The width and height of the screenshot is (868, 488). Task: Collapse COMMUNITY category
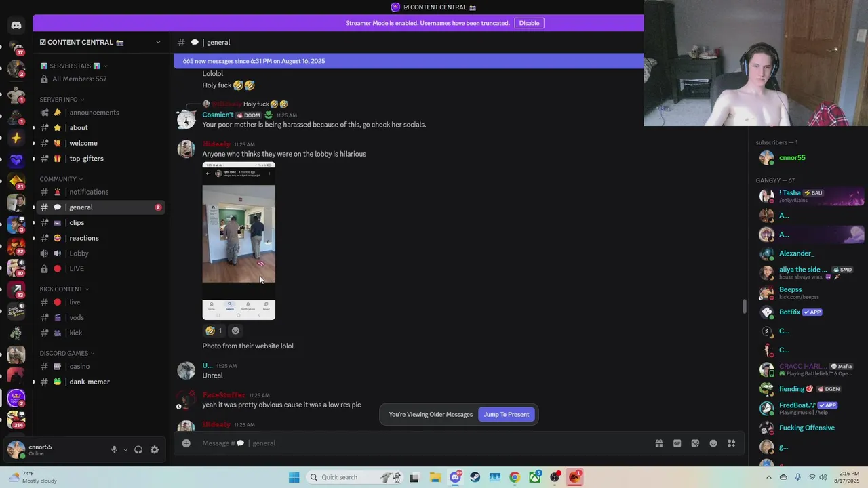coord(61,179)
